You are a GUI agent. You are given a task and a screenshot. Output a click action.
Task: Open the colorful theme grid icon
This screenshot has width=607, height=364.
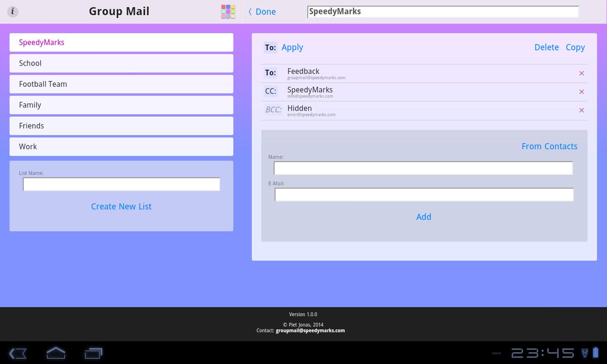(228, 11)
